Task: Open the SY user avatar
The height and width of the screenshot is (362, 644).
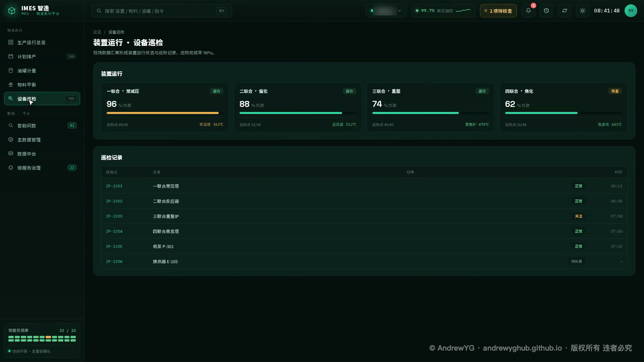Action: [631, 11]
